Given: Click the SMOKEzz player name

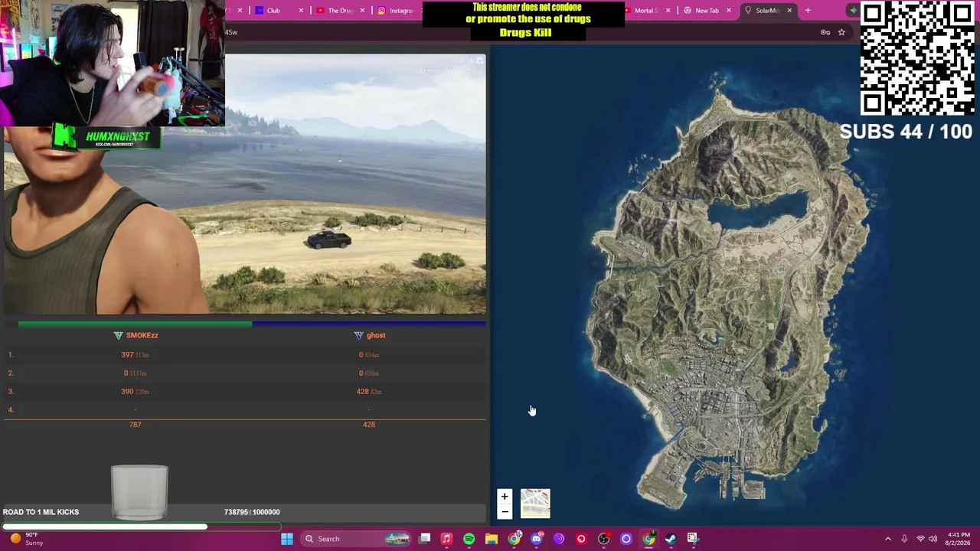Looking at the screenshot, I should [x=142, y=335].
